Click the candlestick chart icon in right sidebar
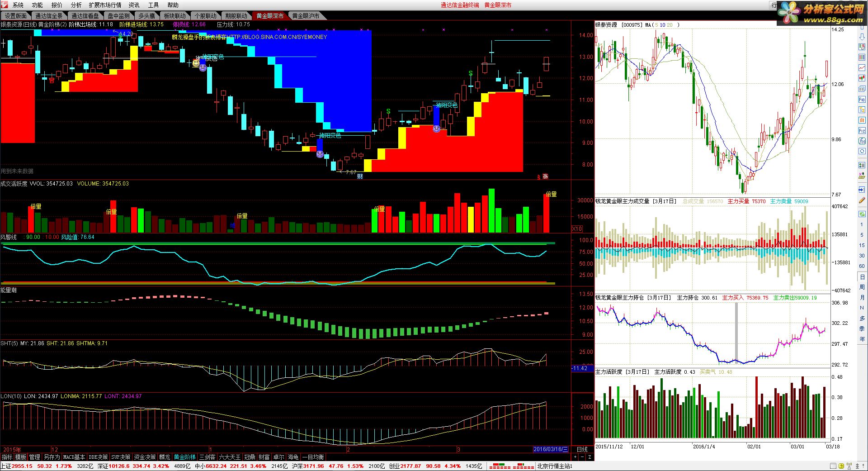Screen dimensions: 868x471 pyautogui.click(x=862, y=78)
